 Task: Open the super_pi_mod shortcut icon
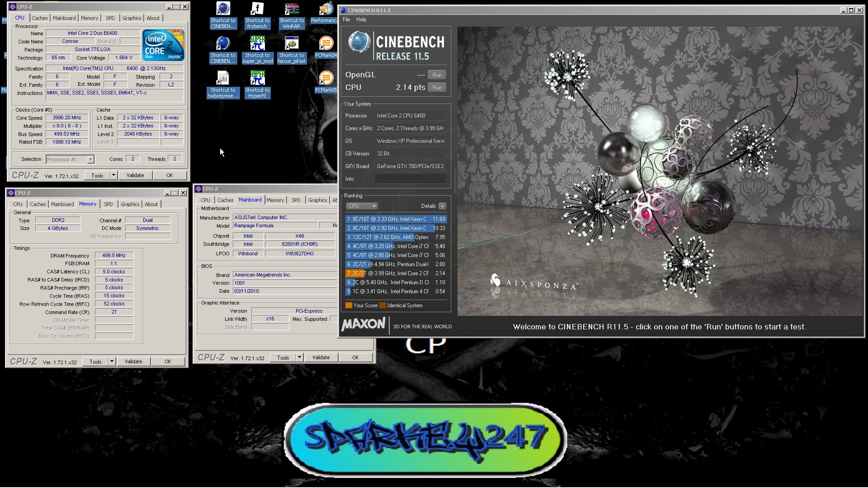point(257,50)
